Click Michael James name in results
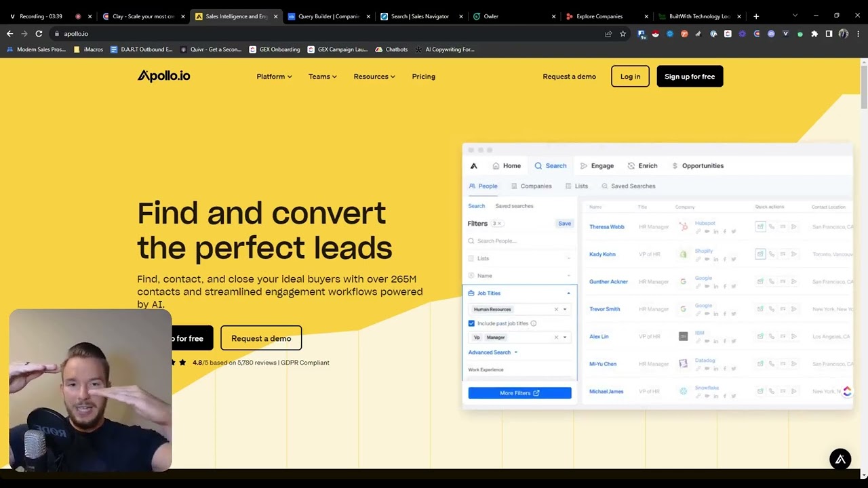868x488 pixels. click(606, 392)
